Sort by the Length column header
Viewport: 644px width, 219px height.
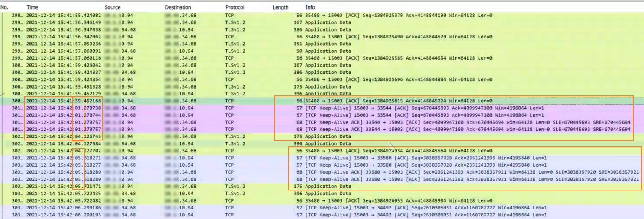pyautogui.click(x=280, y=7)
